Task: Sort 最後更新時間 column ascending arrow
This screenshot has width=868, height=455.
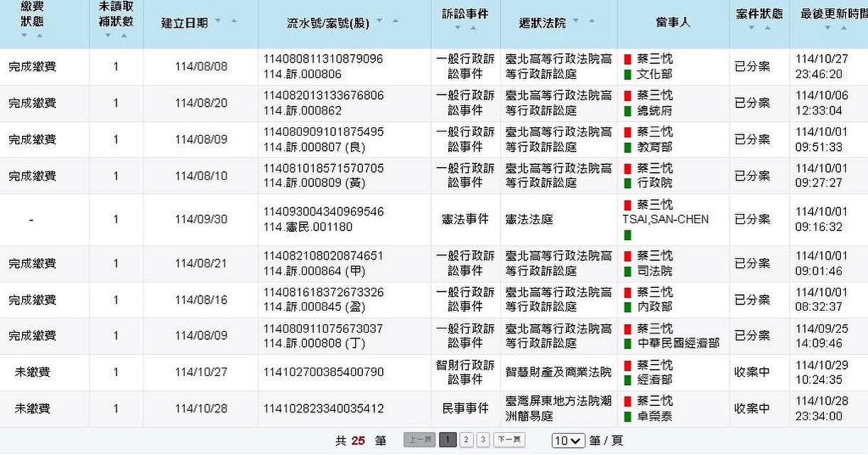Action: (844, 28)
